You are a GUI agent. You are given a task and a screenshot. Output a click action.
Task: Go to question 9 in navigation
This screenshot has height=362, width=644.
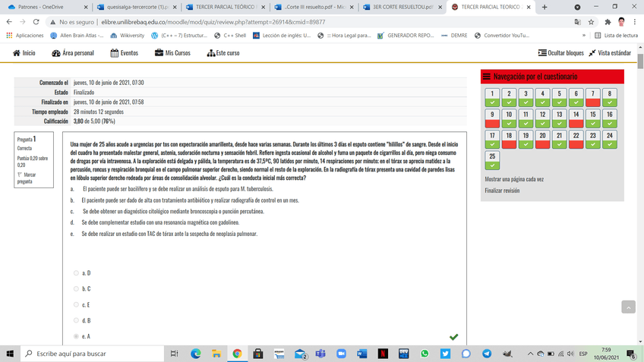click(x=492, y=118)
